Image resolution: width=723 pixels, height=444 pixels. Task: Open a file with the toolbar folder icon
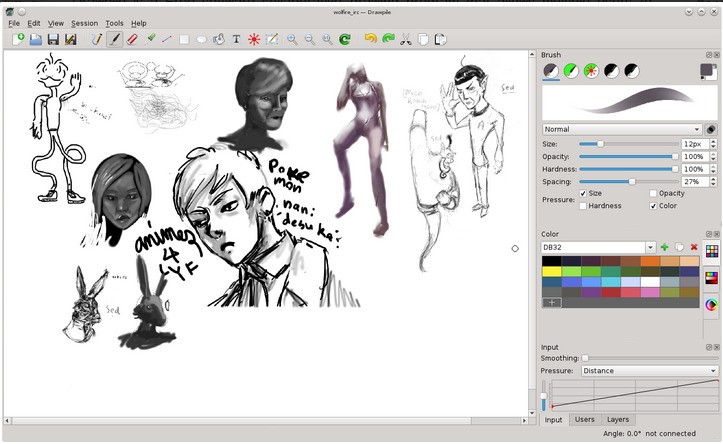tap(36, 40)
